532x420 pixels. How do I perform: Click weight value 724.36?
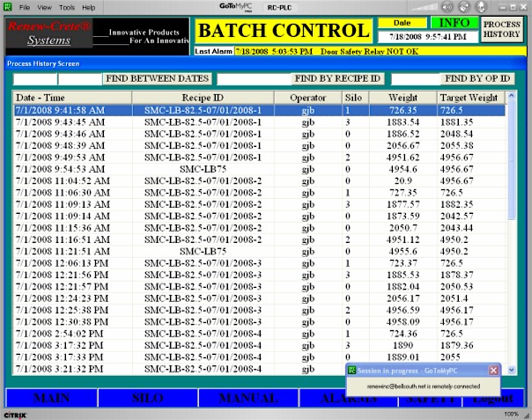point(403,334)
